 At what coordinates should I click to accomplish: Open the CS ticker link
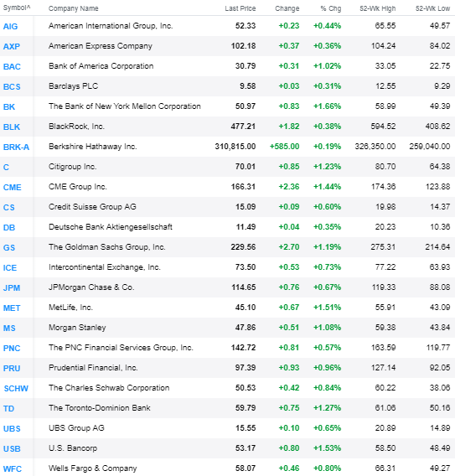[9, 207]
